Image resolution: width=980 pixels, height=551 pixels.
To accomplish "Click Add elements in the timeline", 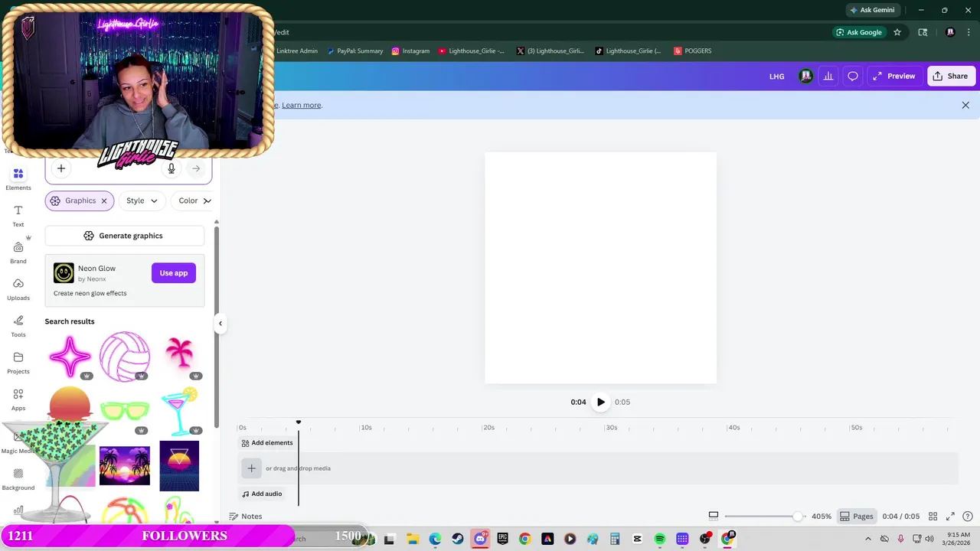I will tap(267, 443).
